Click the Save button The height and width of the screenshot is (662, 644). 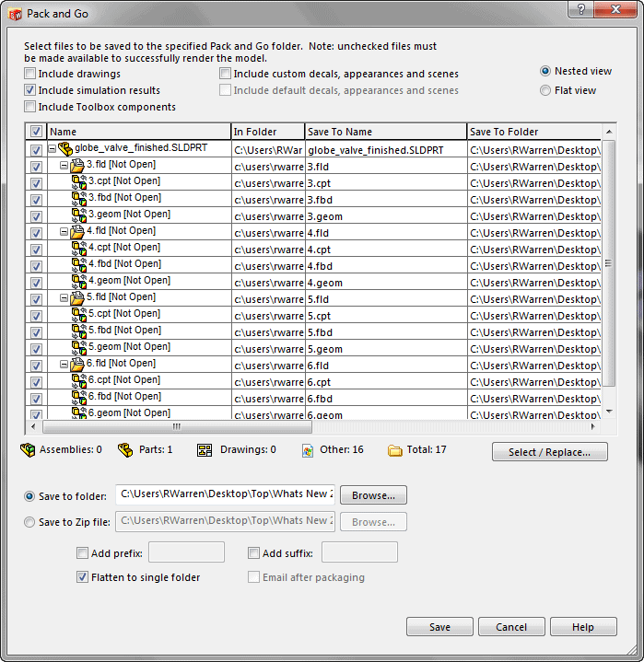[439, 627]
